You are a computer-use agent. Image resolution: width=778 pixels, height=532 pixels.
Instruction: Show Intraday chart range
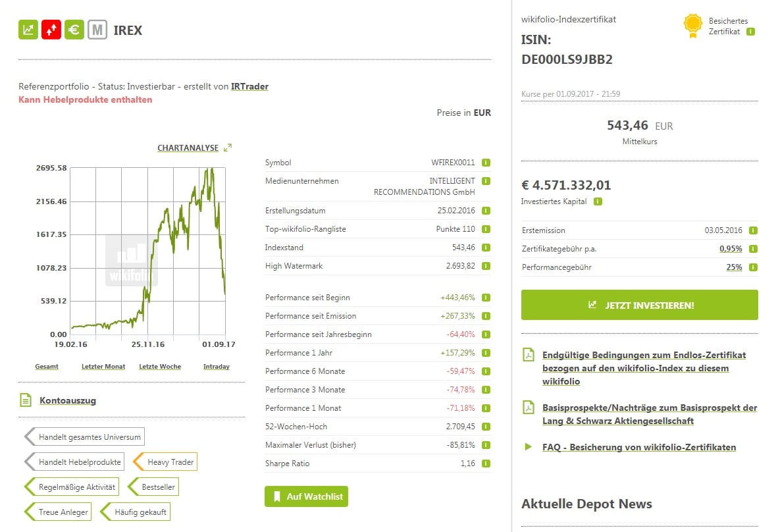pyautogui.click(x=216, y=367)
